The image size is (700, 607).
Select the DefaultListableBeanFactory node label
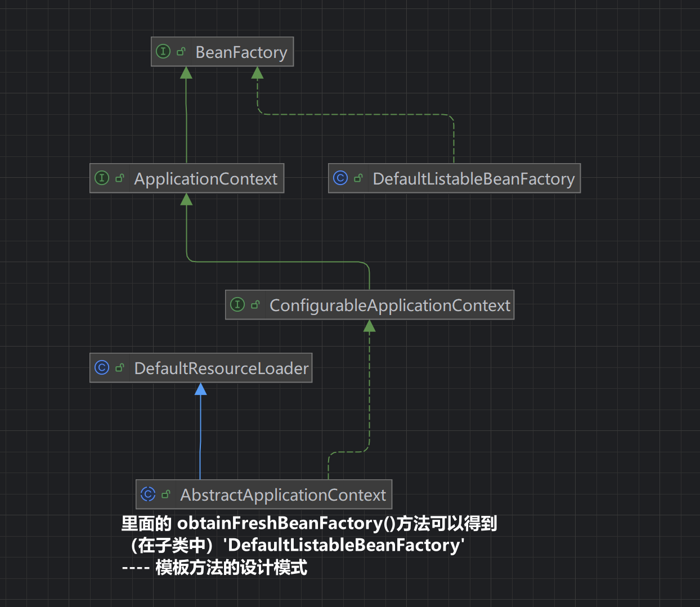click(x=474, y=179)
